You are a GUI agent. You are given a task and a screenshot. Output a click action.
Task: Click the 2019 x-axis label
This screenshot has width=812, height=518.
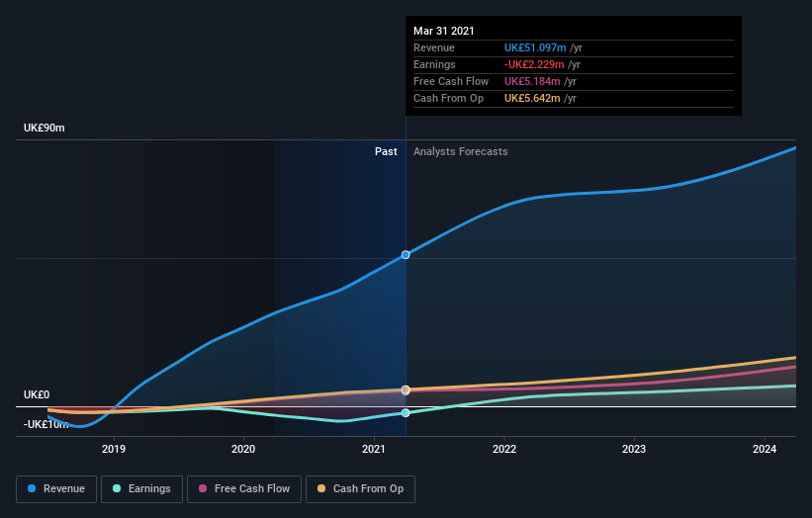114,449
